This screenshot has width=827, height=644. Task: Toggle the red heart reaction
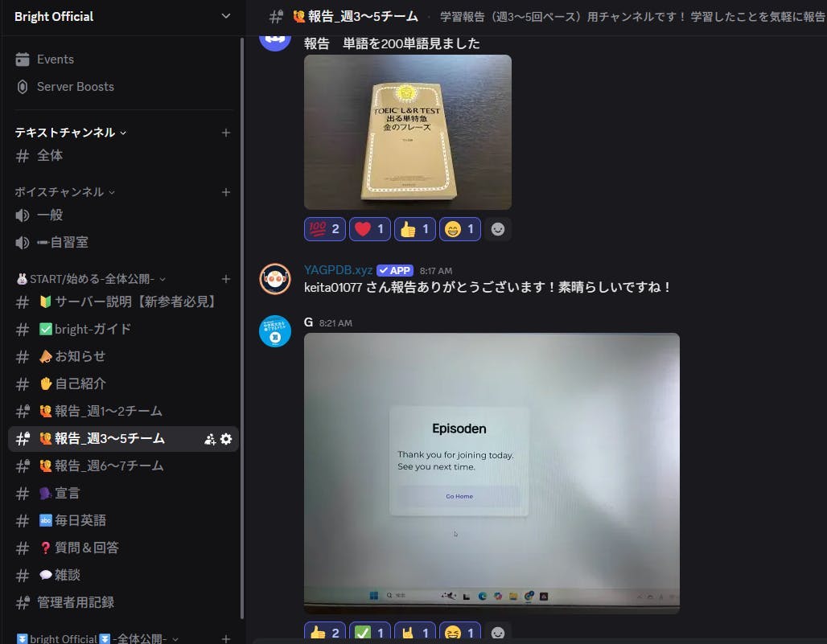click(x=370, y=229)
